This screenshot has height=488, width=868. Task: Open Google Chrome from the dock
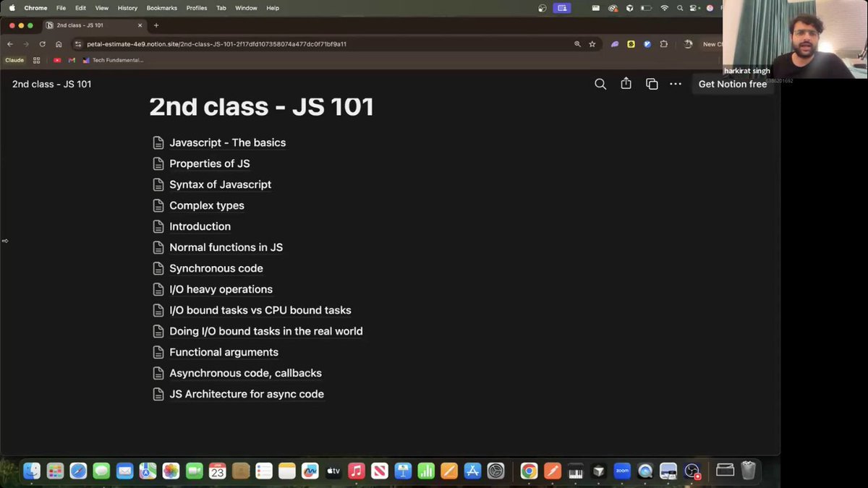(x=529, y=471)
